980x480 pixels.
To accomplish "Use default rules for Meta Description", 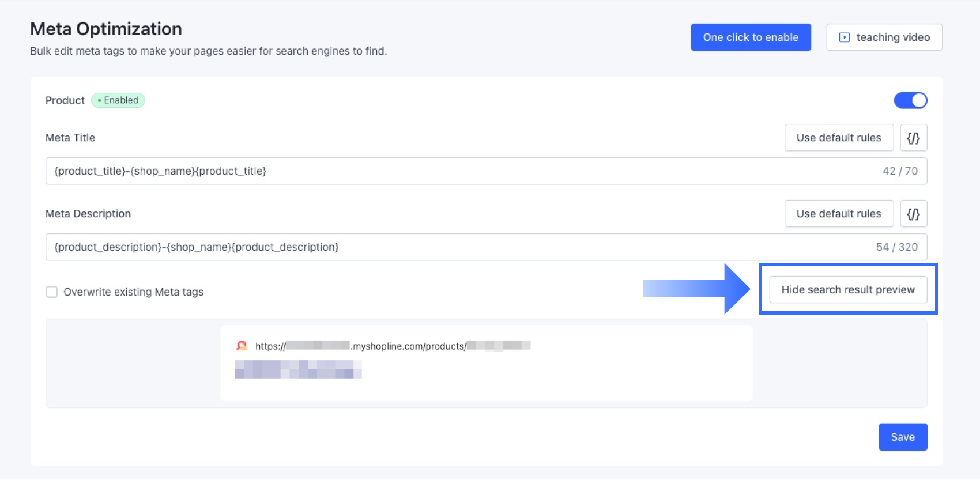I will 839,214.
